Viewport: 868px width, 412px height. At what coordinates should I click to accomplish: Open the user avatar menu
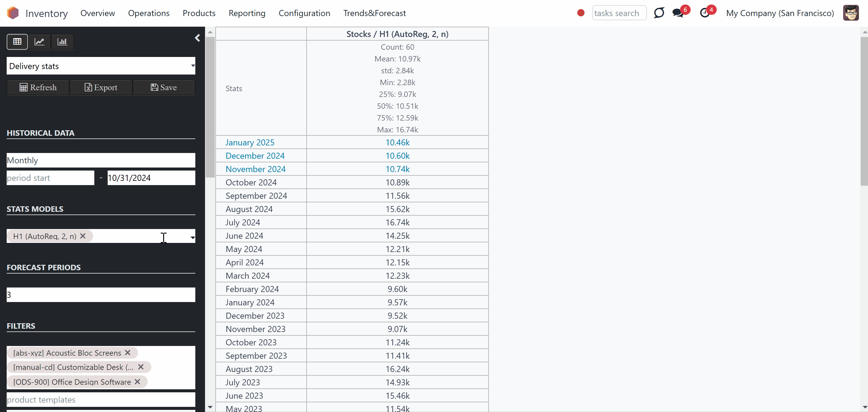(850, 13)
